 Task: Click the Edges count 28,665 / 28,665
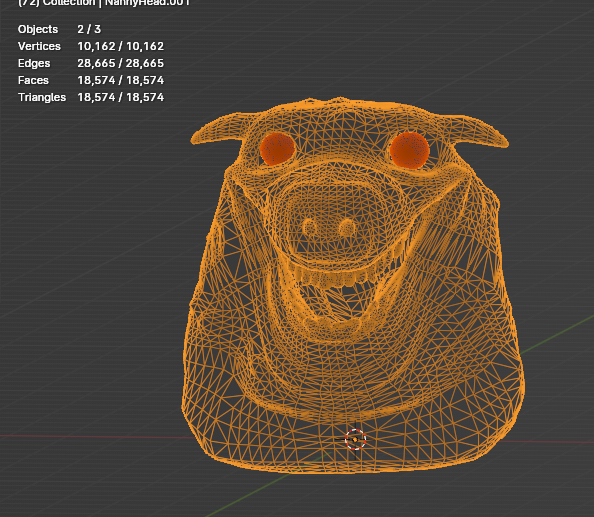[x=120, y=63]
